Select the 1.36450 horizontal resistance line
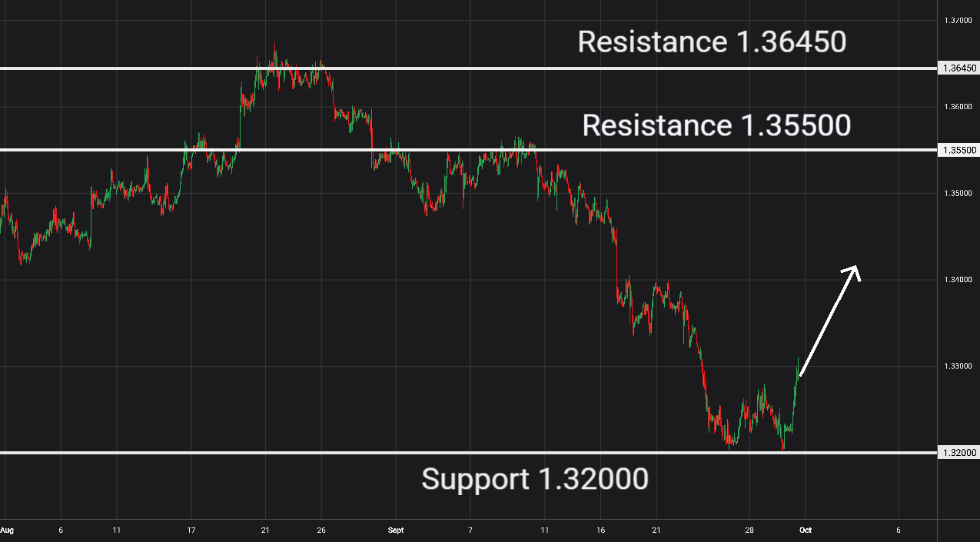This screenshot has width=980, height=542. (469, 68)
